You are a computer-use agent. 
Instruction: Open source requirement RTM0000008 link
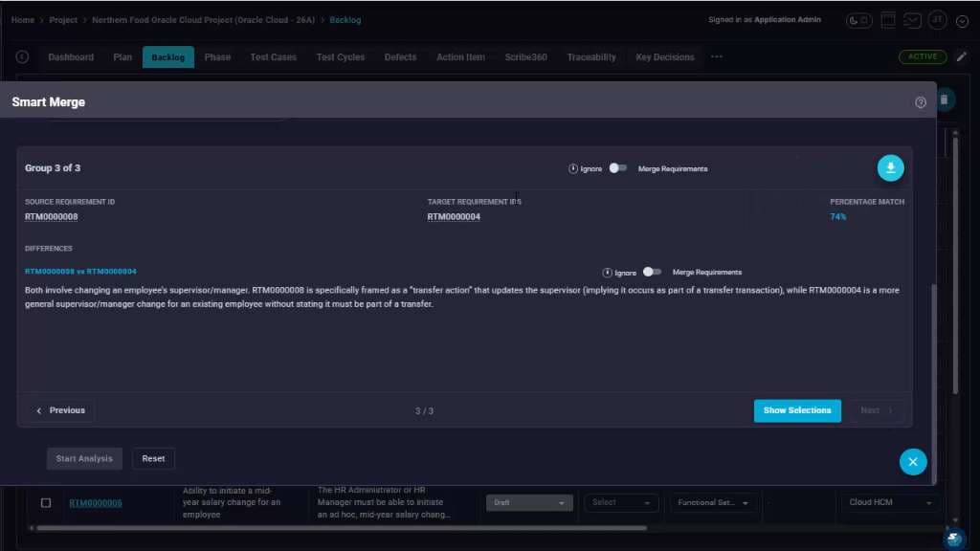52,217
